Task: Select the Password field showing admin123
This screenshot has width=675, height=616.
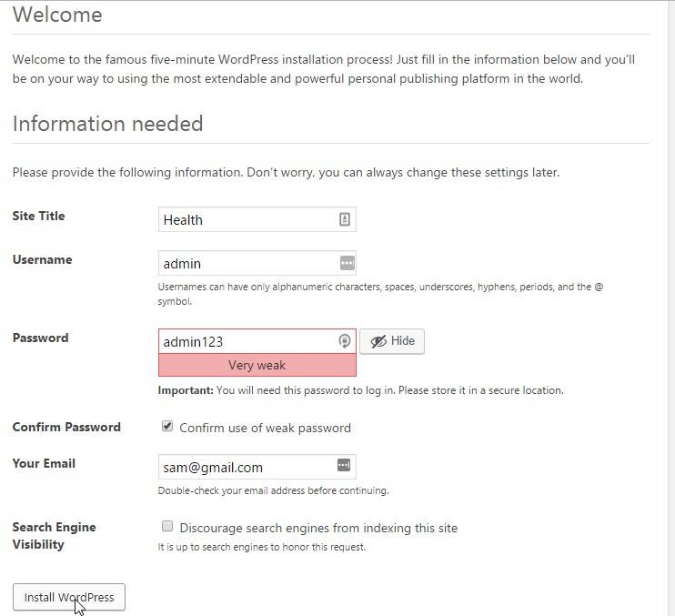Action: [x=246, y=341]
